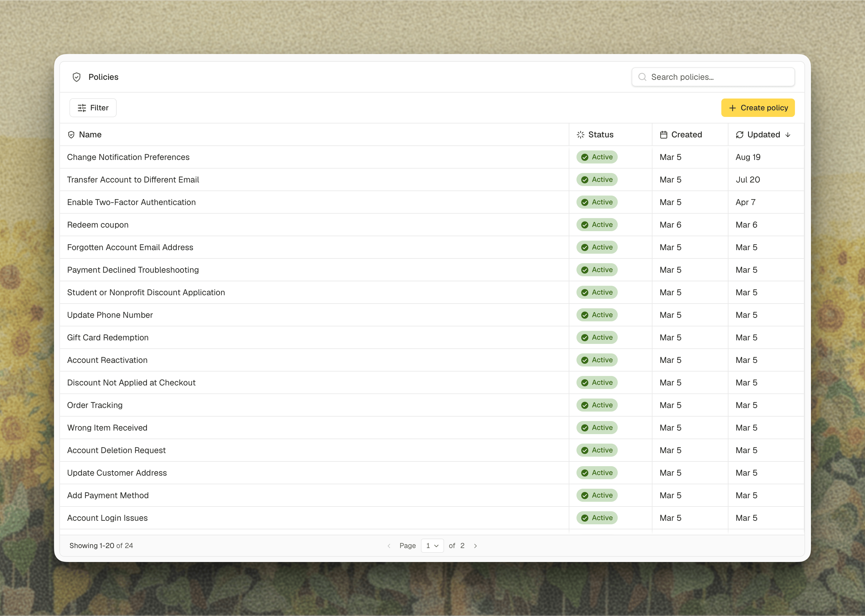Open the page number dropdown
The width and height of the screenshot is (865, 616).
click(x=432, y=545)
